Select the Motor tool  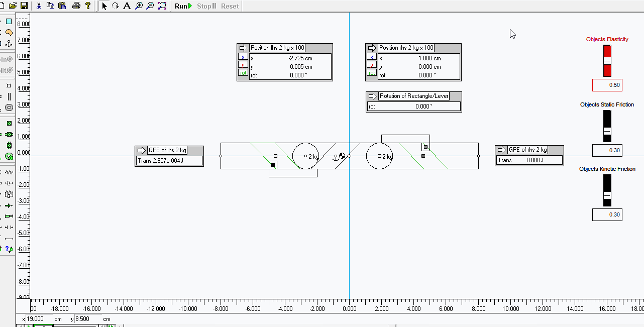tap(9, 156)
